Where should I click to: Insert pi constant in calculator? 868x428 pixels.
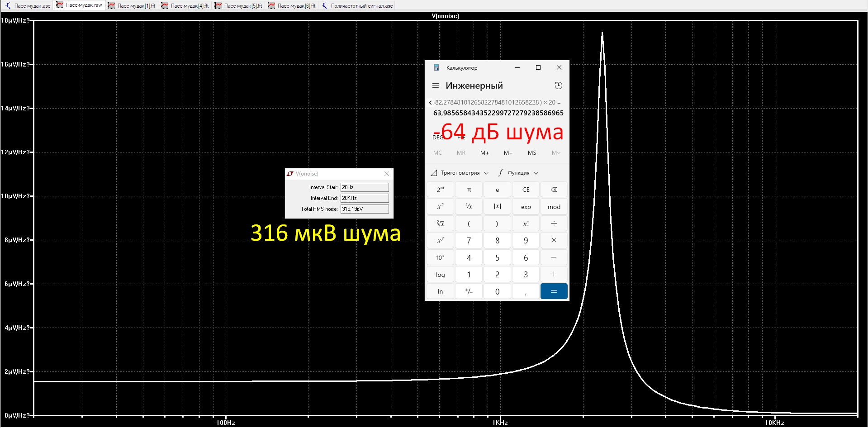469,190
